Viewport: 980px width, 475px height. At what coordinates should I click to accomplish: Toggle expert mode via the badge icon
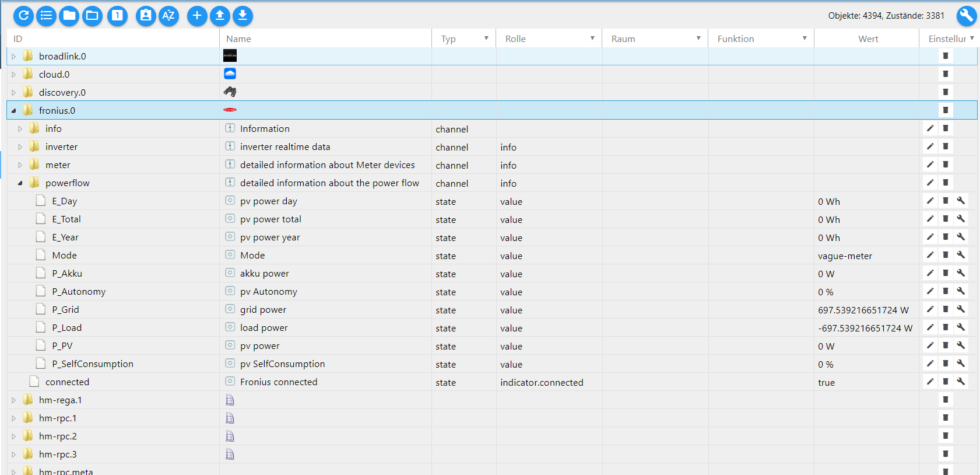[x=146, y=16]
